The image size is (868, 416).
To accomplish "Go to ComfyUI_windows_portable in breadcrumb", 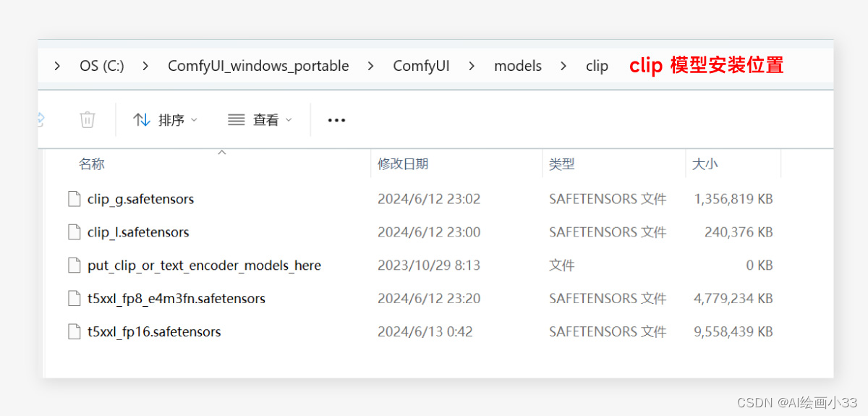I will click(x=258, y=66).
